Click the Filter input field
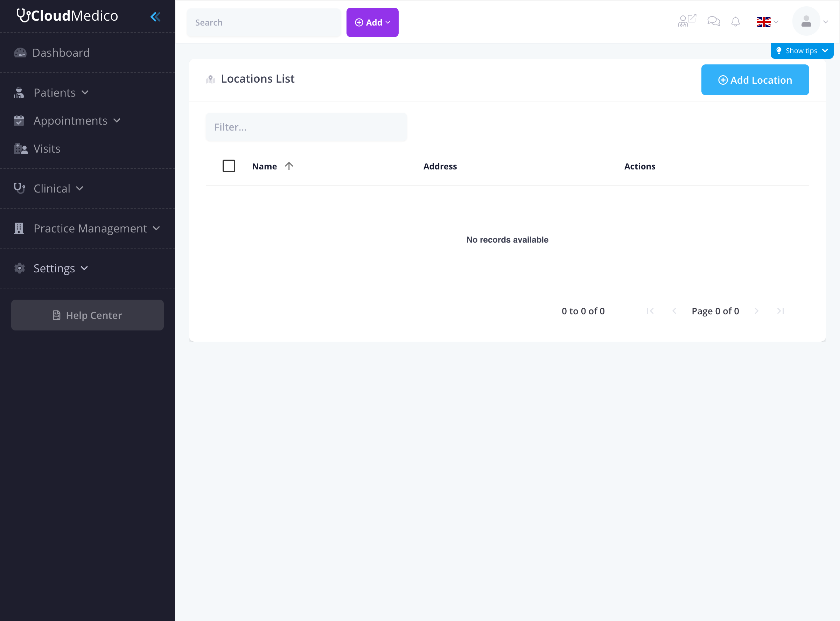Screen dimensions: 840x621 [x=306, y=127]
